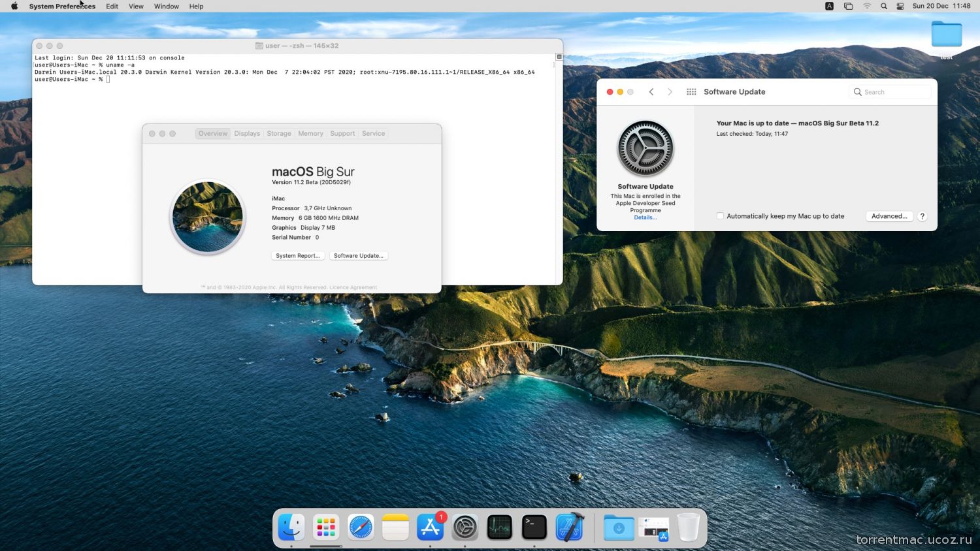Click System Report button
The width and height of the screenshot is (980, 551).
pos(298,256)
